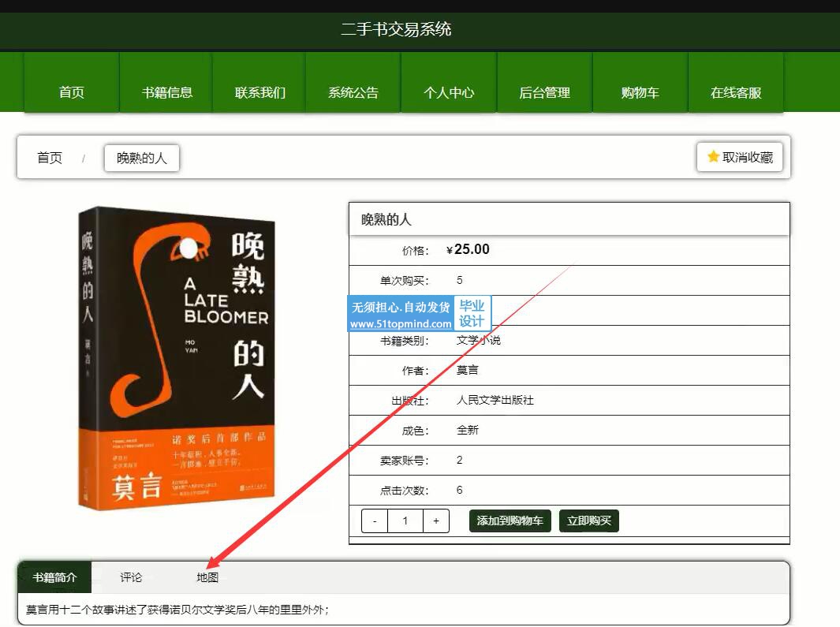Click the 晚熟的人 breadcrumb item
Viewport: 840px width, 627px height.
coord(142,158)
